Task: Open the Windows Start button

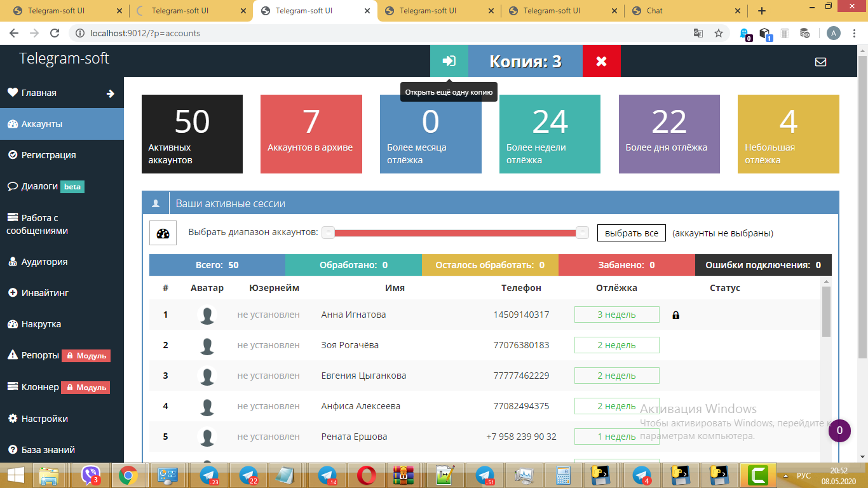Action: point(15,475)
